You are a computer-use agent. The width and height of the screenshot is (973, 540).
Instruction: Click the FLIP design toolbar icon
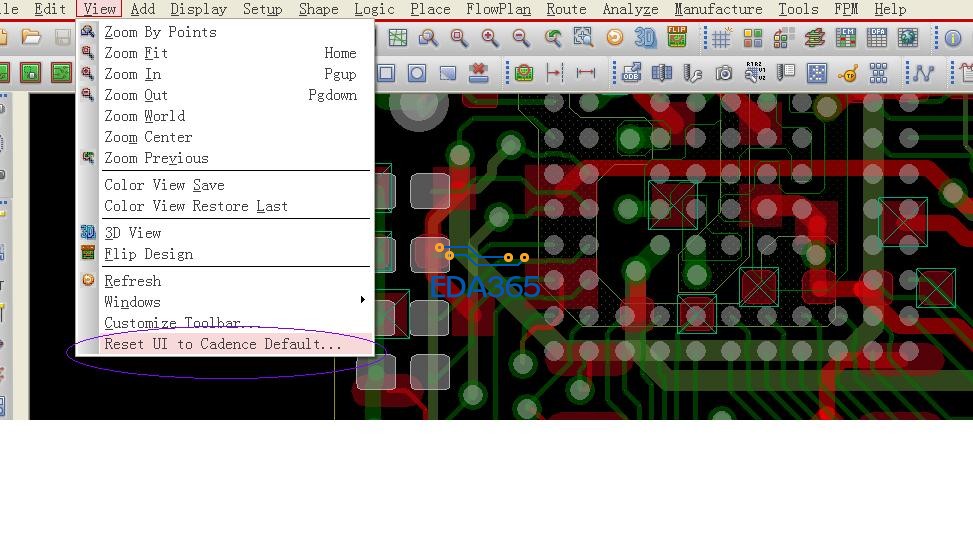pos(677,37)
